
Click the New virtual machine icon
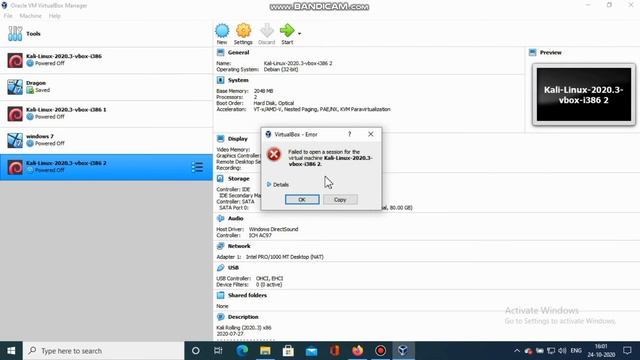(222, 31)
